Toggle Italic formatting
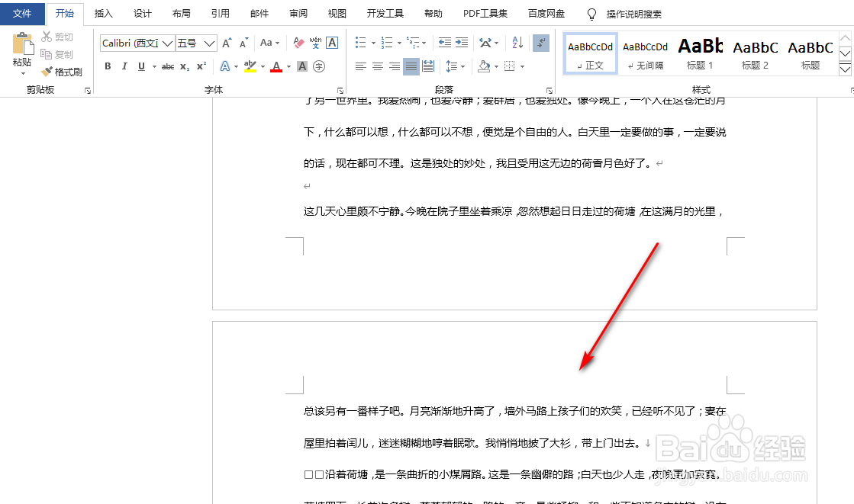This screenshot has height=504, width=854. click(x=124, y=66)
